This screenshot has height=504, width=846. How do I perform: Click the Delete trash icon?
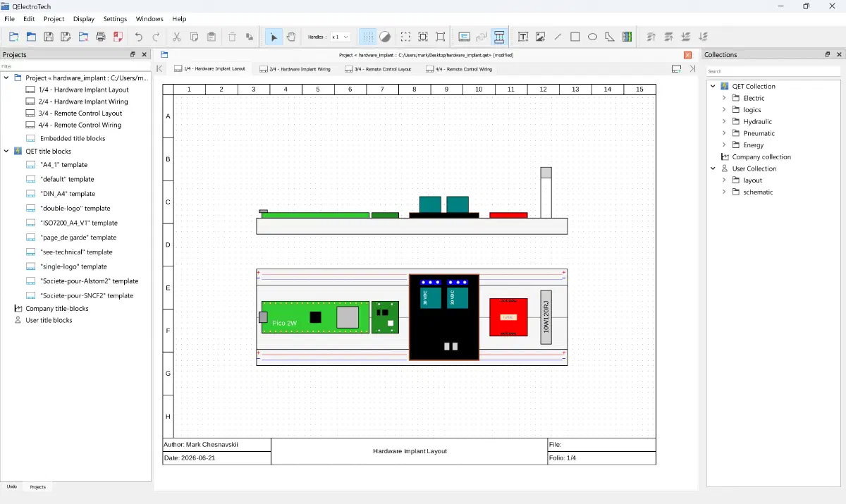pos(232,37)
